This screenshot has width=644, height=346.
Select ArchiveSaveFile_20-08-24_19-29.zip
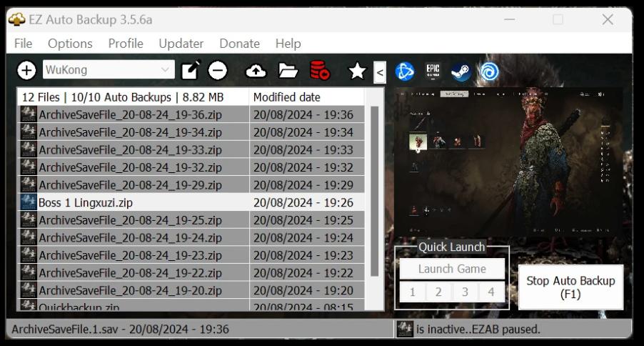(192, 185)
